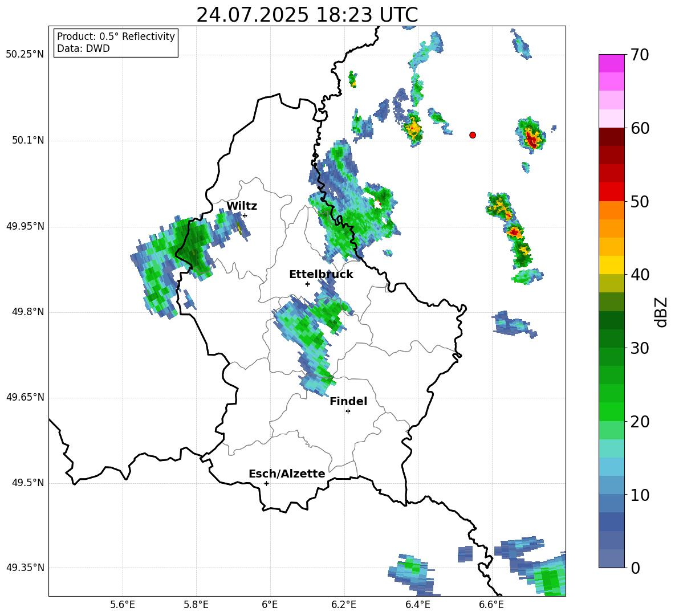
Task: Click the Ettelbruck city label
Action: click(321, 275)
